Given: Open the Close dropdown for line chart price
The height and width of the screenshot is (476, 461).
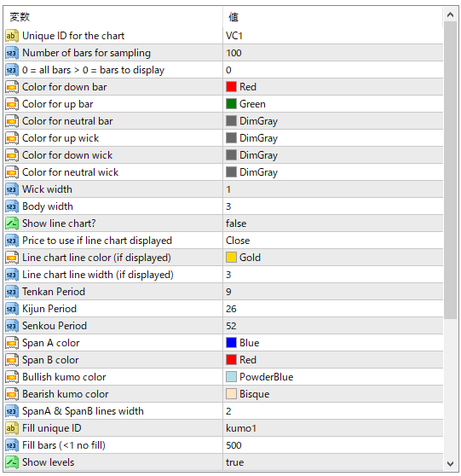Looking at the screenshot, I should [333, 241].
